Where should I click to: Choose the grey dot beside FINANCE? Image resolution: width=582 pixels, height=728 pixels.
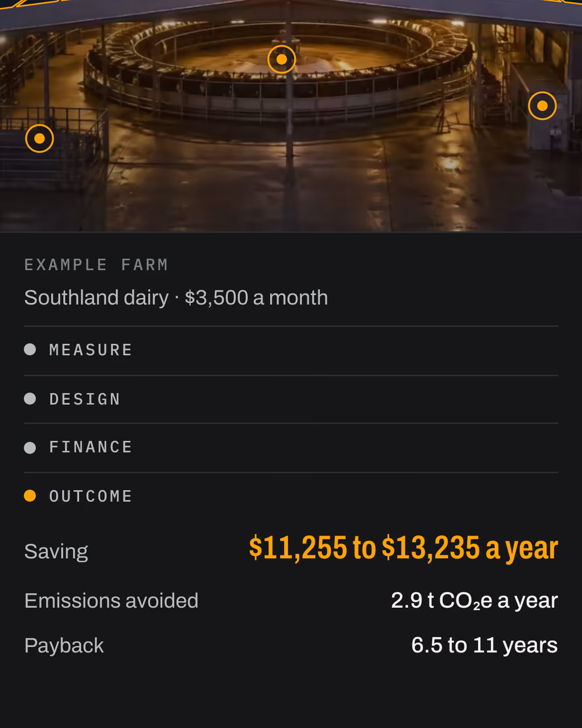(30, 448)
